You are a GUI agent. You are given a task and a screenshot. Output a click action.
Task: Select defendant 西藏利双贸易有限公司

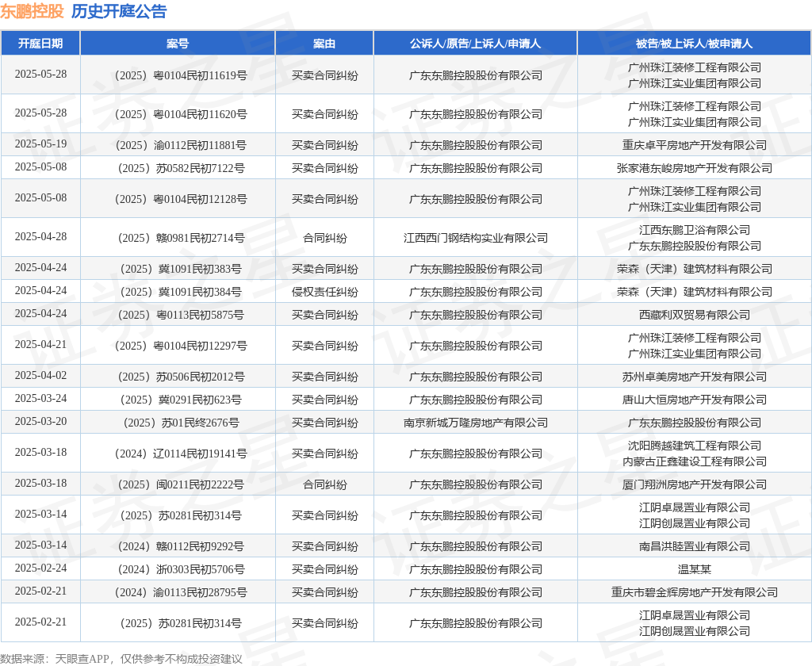(694, 314)
